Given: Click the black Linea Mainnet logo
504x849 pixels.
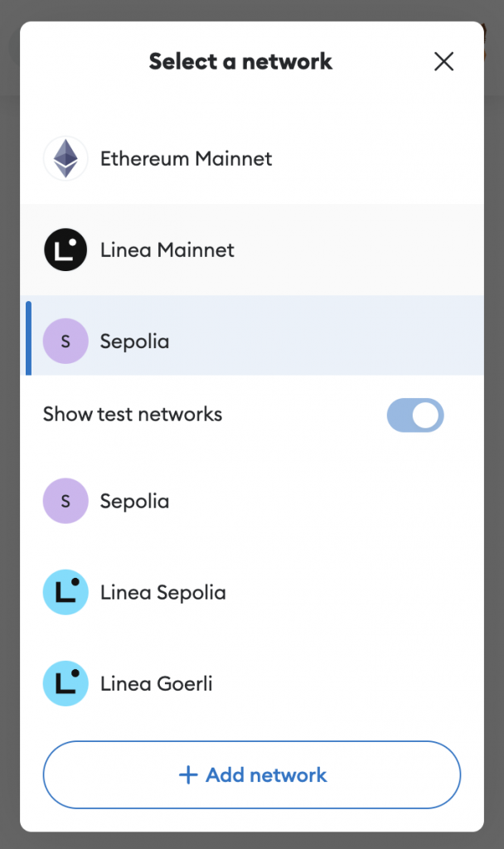Looking at the screenshot, I should click(x=65, y=250).
